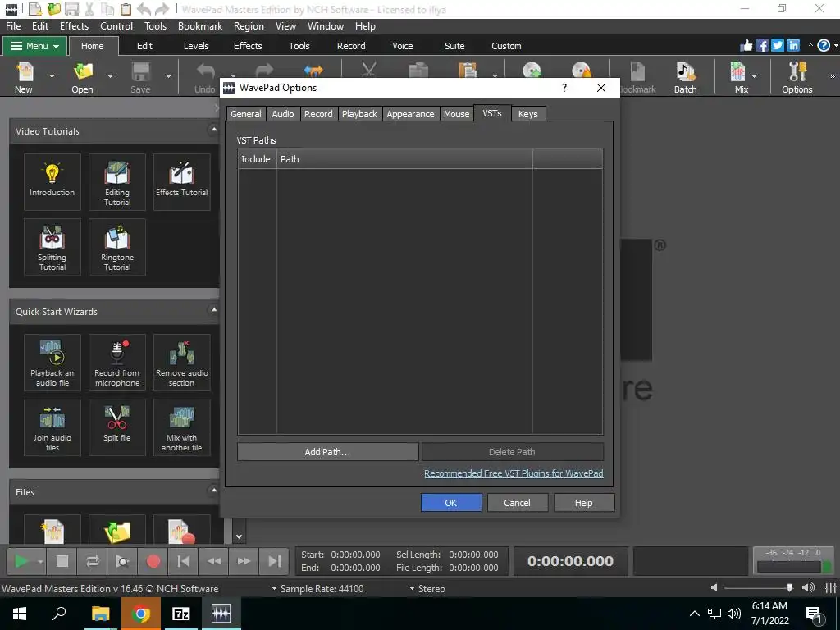Open the Mix button dropdown arrow
840x630 pixels.
pos(755,76)
